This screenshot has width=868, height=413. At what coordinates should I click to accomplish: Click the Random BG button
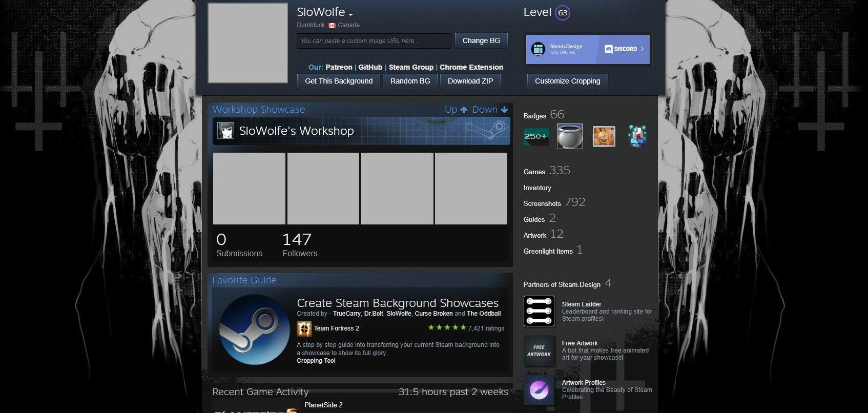410,81
